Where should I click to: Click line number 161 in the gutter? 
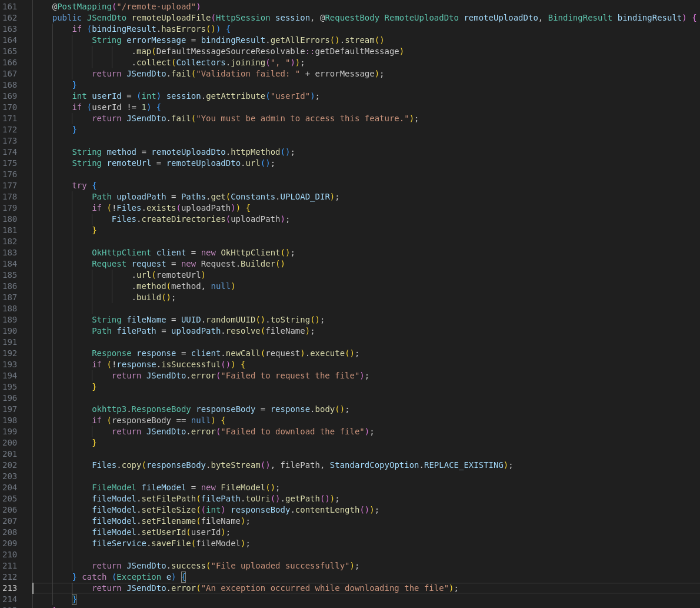9,6
